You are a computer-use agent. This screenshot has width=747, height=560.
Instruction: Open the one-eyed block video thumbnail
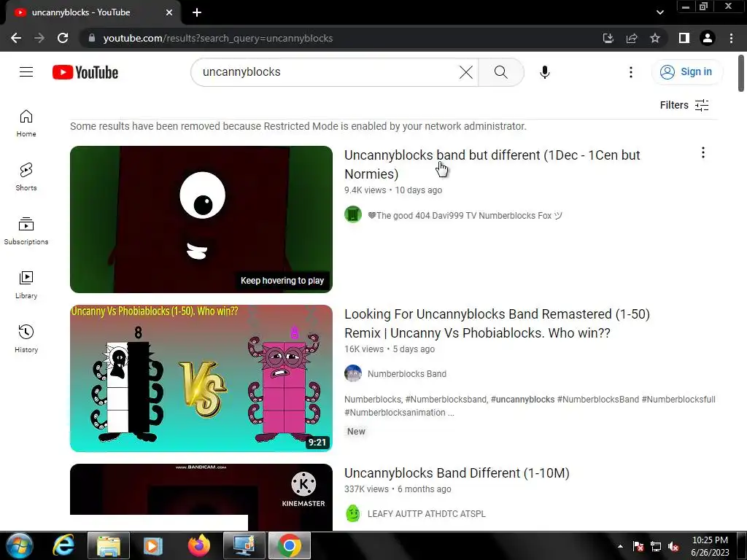coord(201,219)
